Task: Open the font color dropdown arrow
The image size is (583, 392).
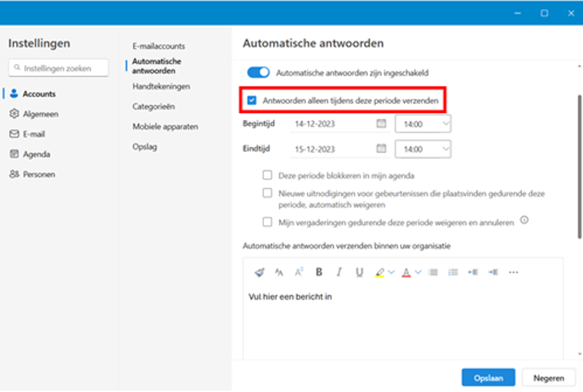Action: (x=418, y=272)
